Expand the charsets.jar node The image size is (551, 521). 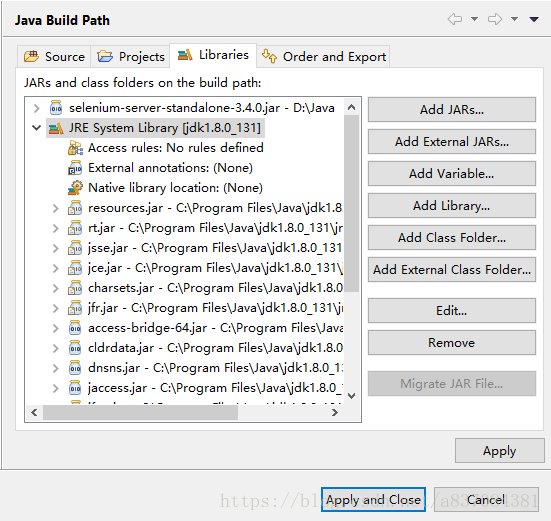(x=56, y=288)
